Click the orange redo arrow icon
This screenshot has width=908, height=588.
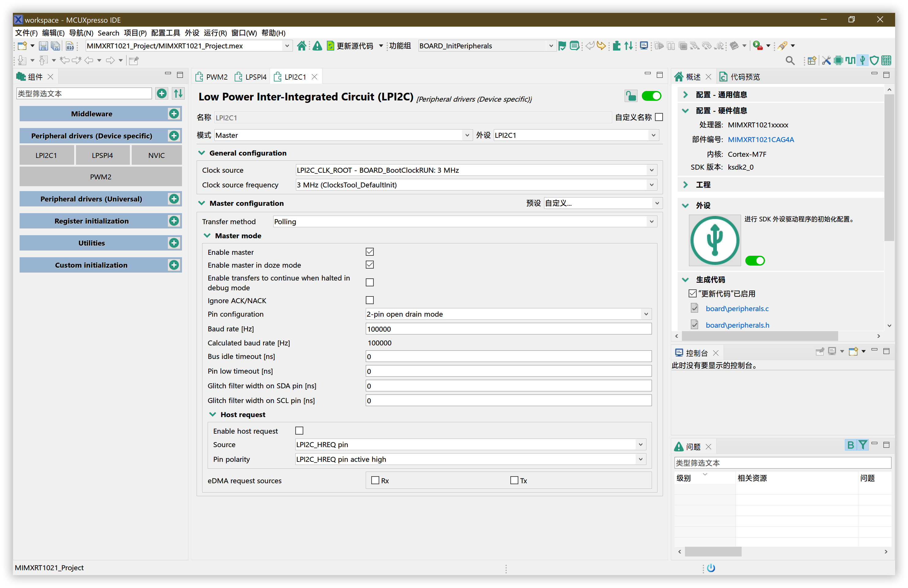tap(601, 46)
